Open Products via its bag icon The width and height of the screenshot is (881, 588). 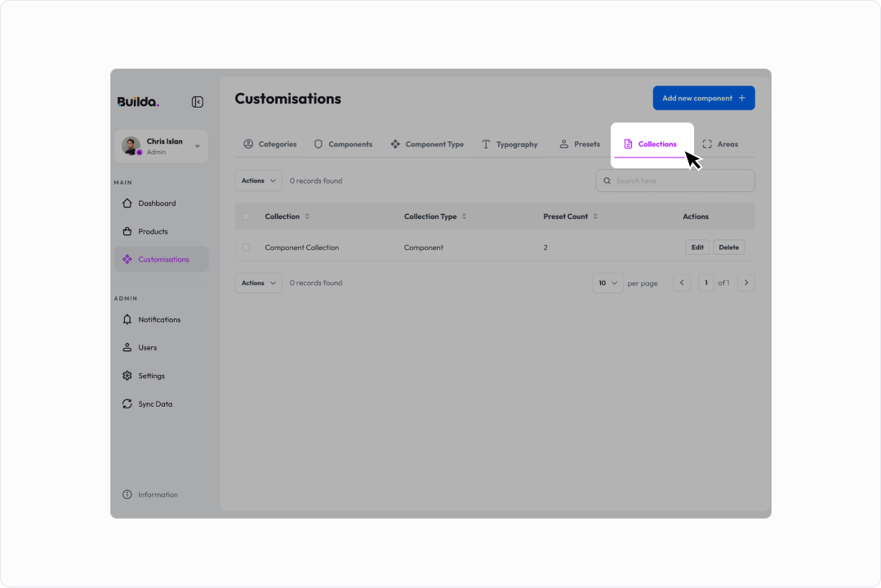point(127,231)
